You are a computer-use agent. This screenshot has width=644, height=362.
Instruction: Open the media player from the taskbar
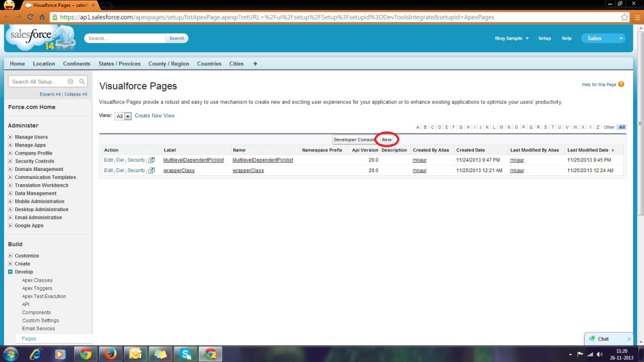(x=60, y=354)
